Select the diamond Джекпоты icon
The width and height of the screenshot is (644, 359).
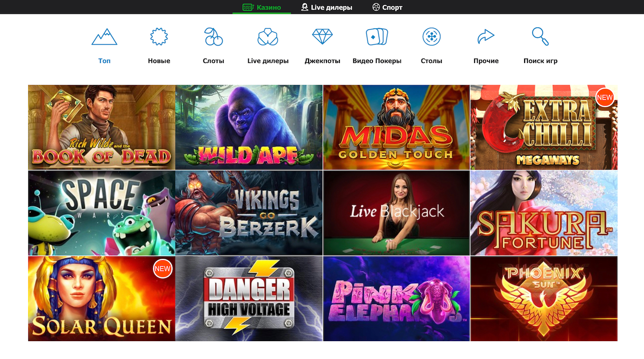point(322,37)
